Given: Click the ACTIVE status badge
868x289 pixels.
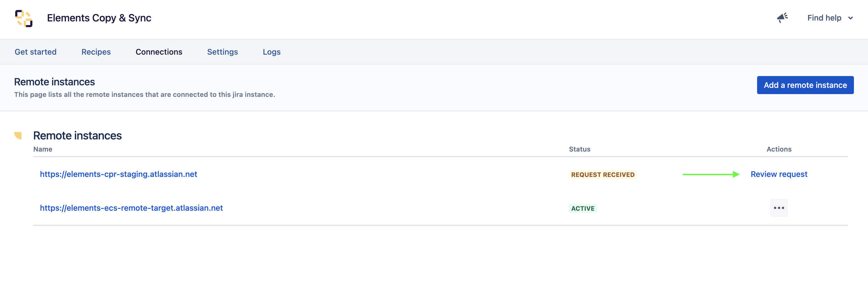Looking at the screenshot, I should point(583,208).
